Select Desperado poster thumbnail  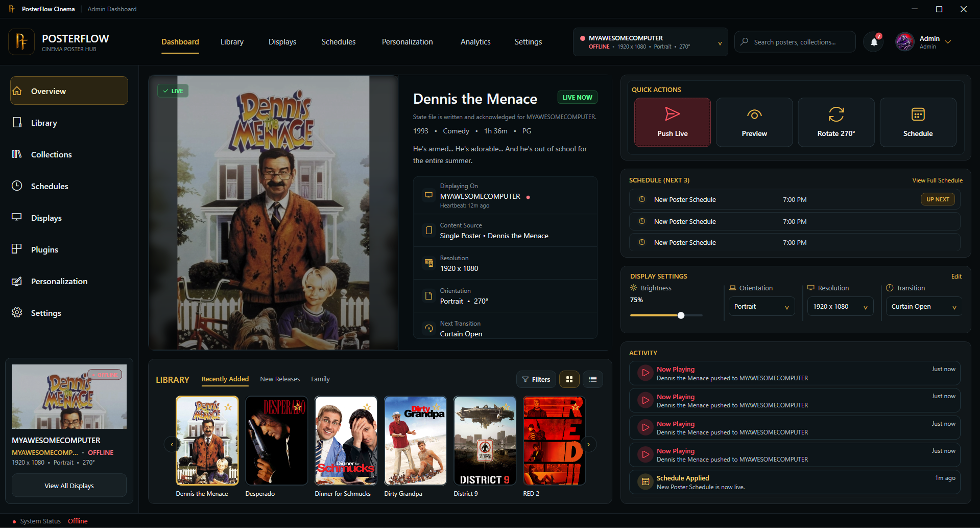276,441
